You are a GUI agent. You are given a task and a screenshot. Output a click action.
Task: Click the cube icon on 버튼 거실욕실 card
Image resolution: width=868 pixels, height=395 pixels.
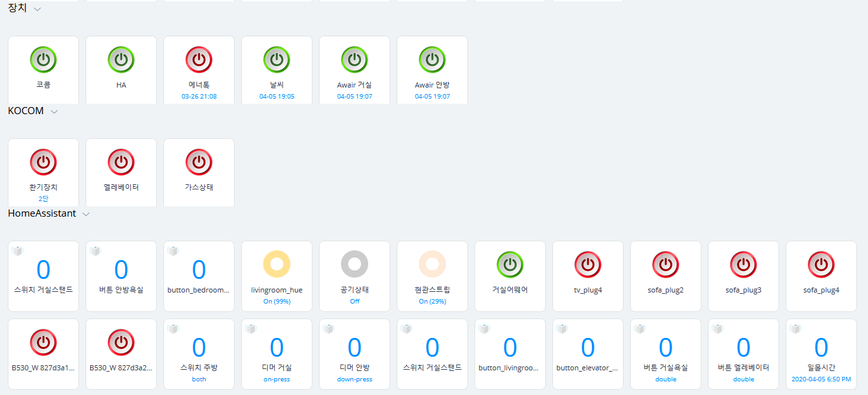click(640, 329)
